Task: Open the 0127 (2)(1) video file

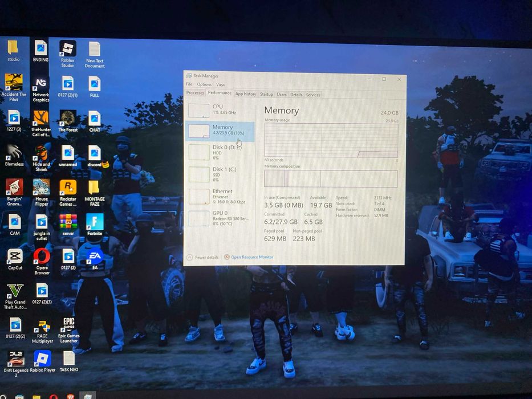Action: 67,87
